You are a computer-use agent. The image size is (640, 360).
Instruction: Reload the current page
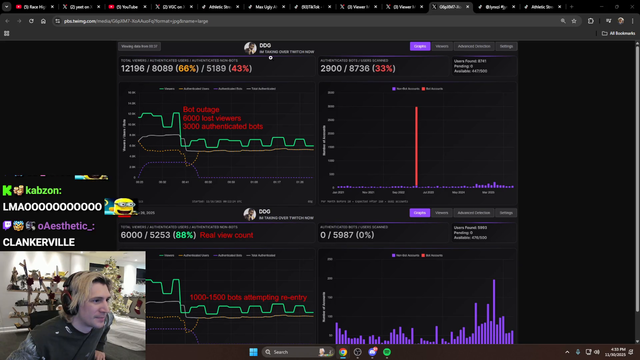click(31, 21)
